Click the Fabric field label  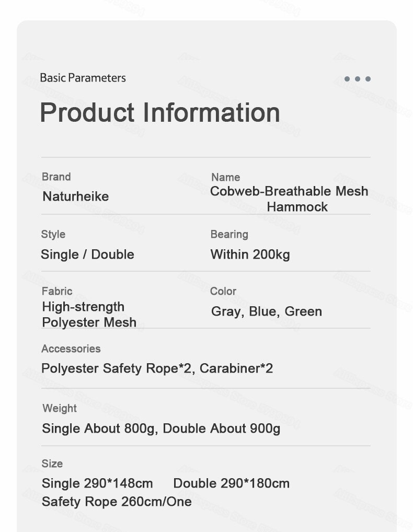point(57,291)
